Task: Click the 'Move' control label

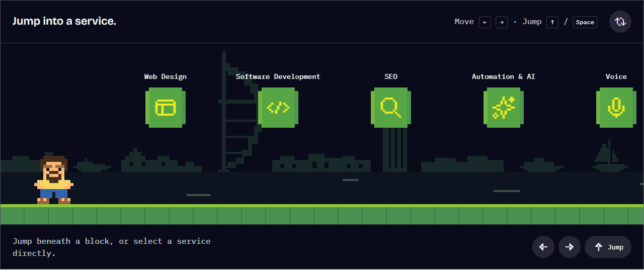Action: (x=464, y=22)
